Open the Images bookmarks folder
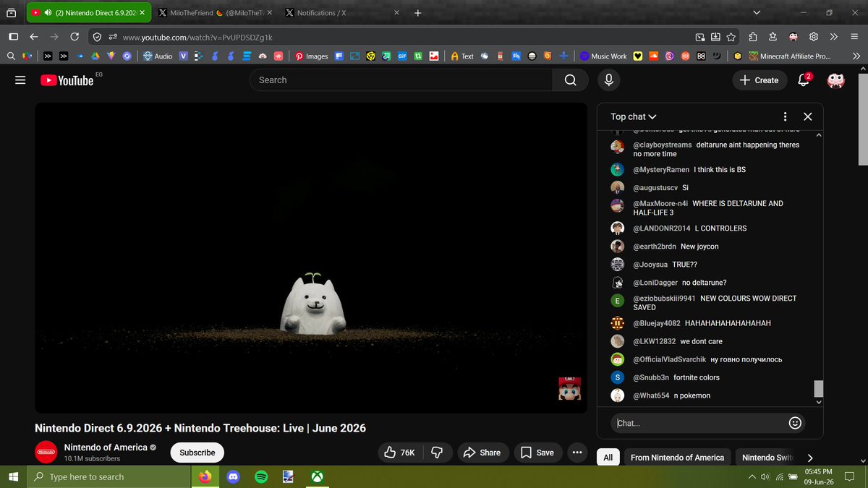This screenshot has height=488, width=868. pyautogui.click(x=310, y=56)
